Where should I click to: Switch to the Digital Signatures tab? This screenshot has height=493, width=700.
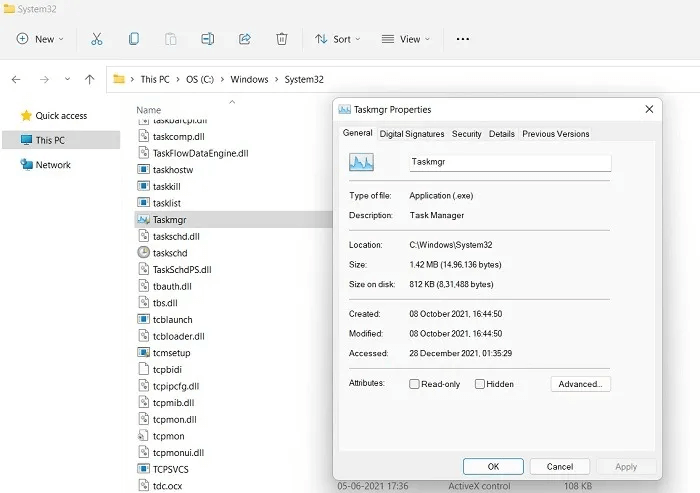(x=412, y=134)
